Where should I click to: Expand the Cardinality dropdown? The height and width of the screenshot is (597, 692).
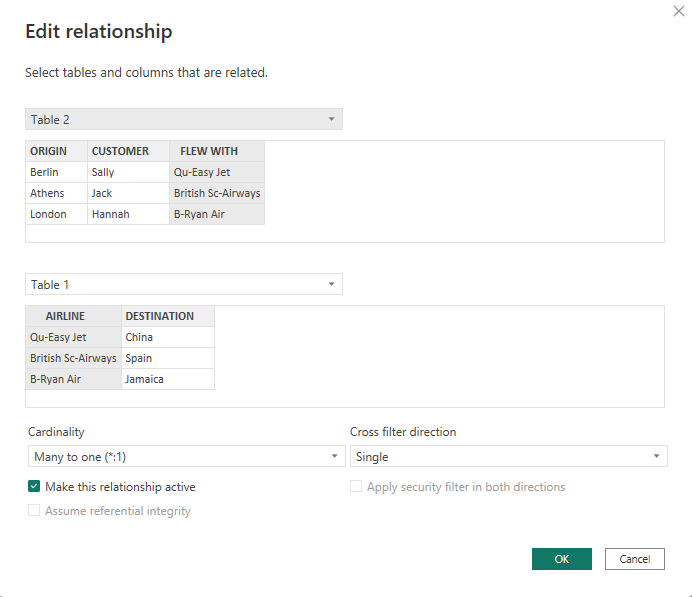[x=183, y=457]
